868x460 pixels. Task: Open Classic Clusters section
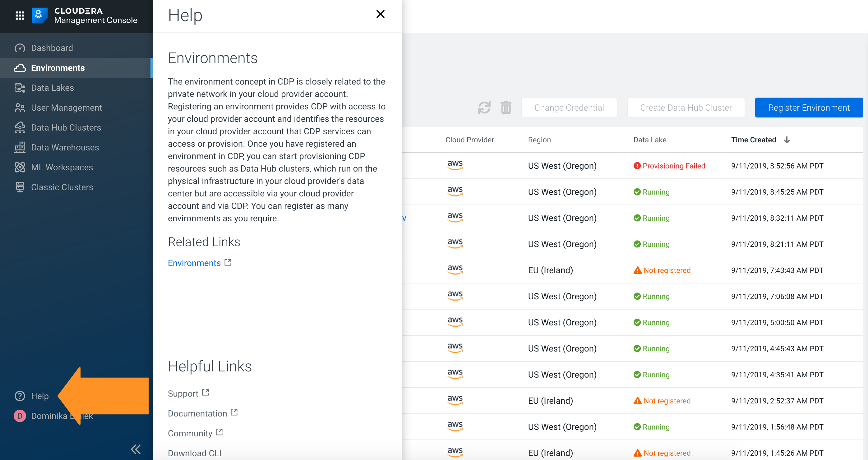point(62,187)
